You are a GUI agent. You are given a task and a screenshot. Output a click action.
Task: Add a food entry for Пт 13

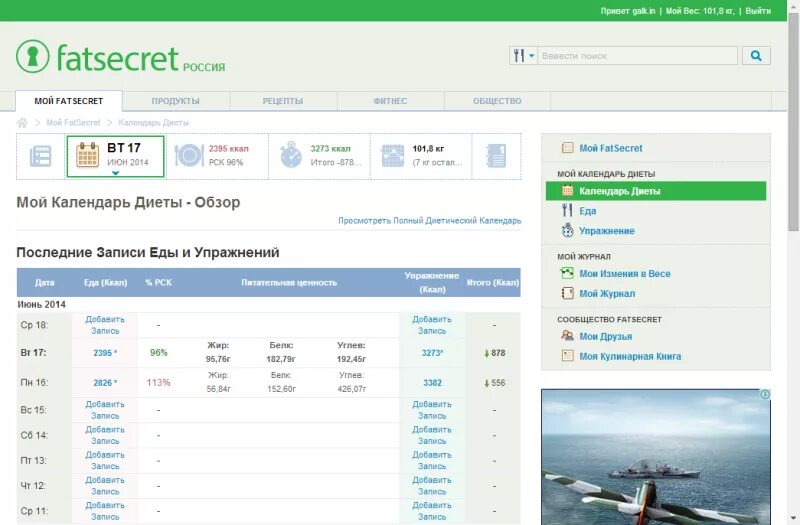[x=105, y=460]
